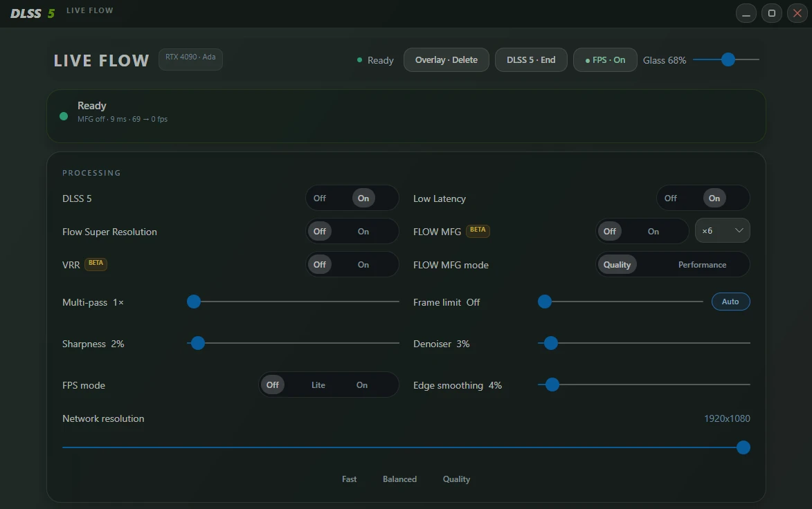The image size is (812, 509).
Task: Select Performance FLOW MFG mode
Action: point(702,264)
